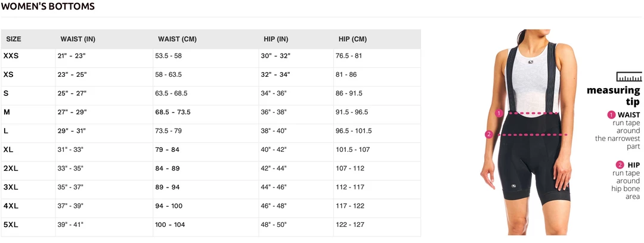Click the 5XL size row label

coord(11,225)
